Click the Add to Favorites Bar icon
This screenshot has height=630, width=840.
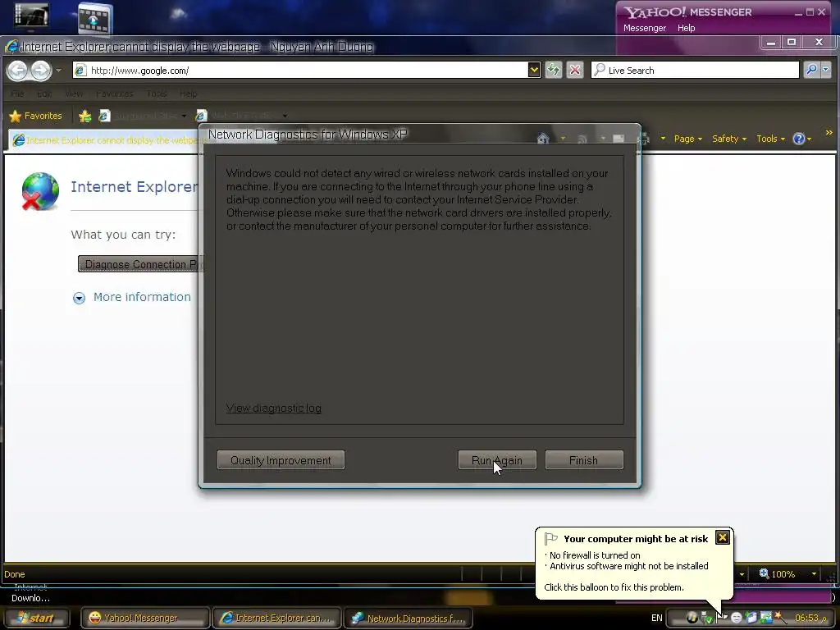coord(84,116)
